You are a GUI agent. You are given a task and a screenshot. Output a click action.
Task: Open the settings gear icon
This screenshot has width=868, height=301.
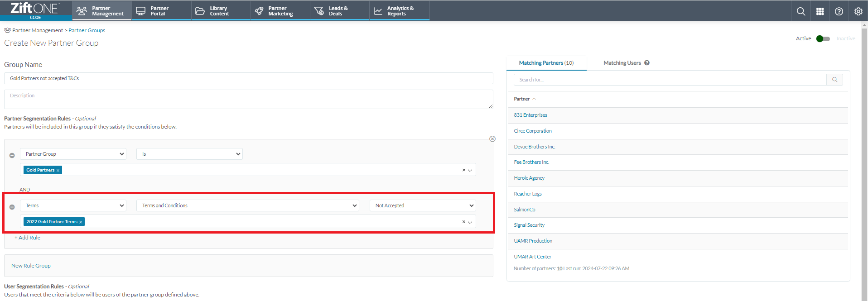coord(858,11)
